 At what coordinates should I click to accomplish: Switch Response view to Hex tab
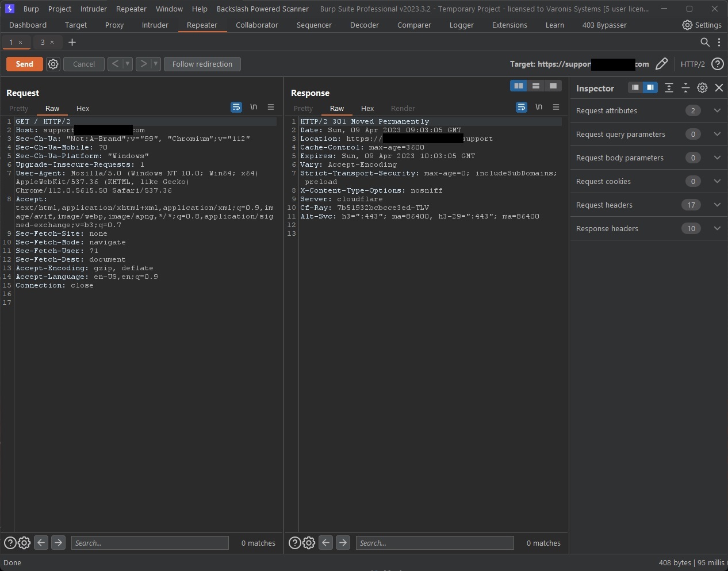[367, 108]
